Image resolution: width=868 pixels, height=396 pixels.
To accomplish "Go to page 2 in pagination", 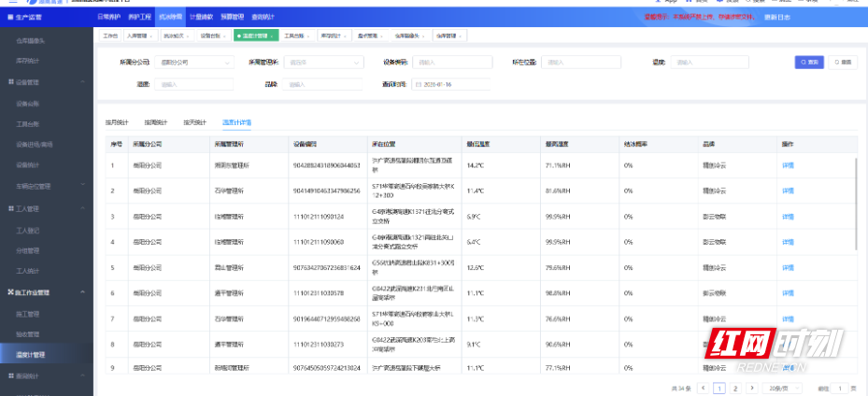I will pyautogui.click(x=735, y=388).
